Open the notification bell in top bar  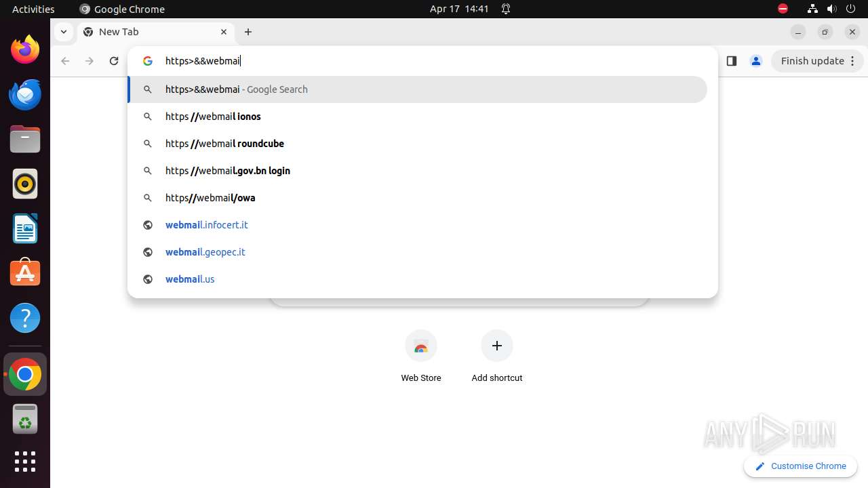coord(506,9)
